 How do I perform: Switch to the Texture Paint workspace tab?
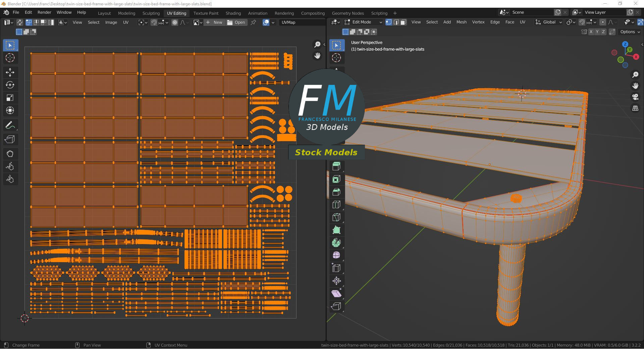[x=206, y=13]
